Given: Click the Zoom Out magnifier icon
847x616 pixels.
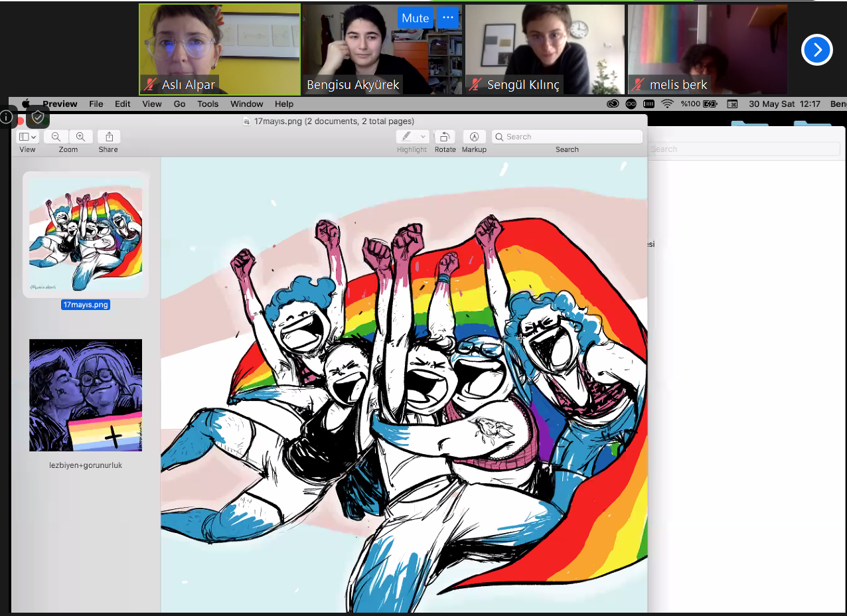Looking at the screenshot, I should point(56,137).
